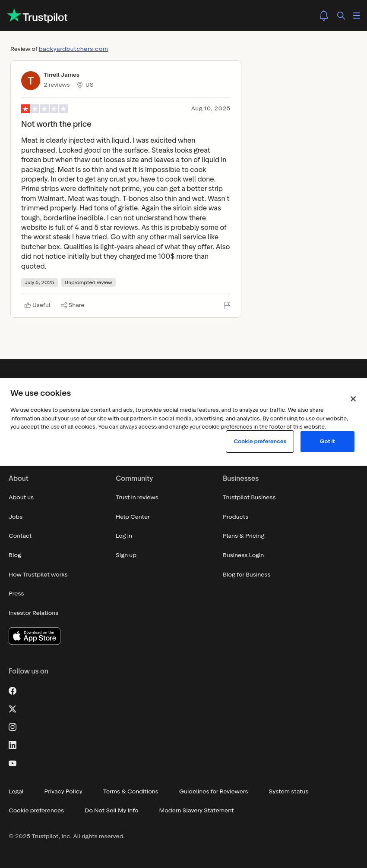The width and height of the screenshot is (367, 868).
Task: Open Blog link under About
Action: tap(15, 555)
